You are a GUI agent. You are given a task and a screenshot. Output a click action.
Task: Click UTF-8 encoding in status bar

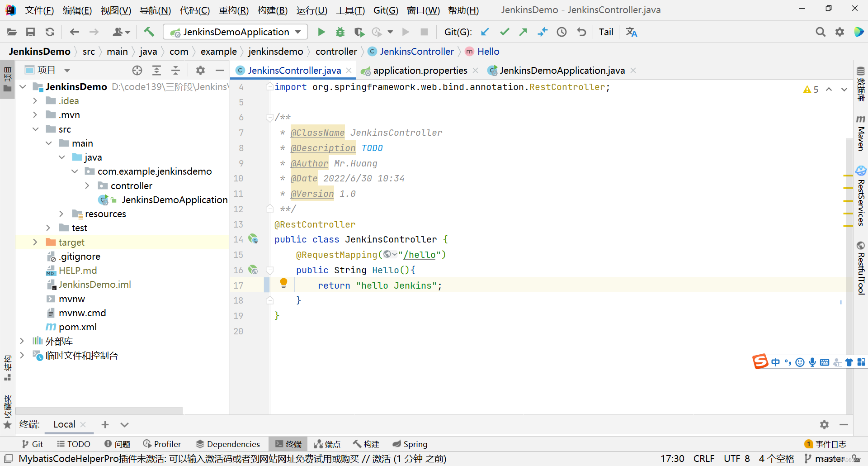point(736,459)
